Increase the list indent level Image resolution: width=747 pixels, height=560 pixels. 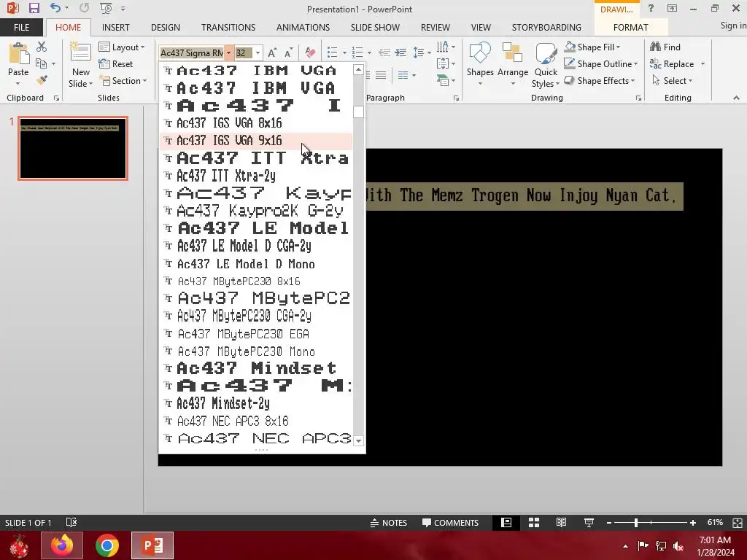point(400,52)
